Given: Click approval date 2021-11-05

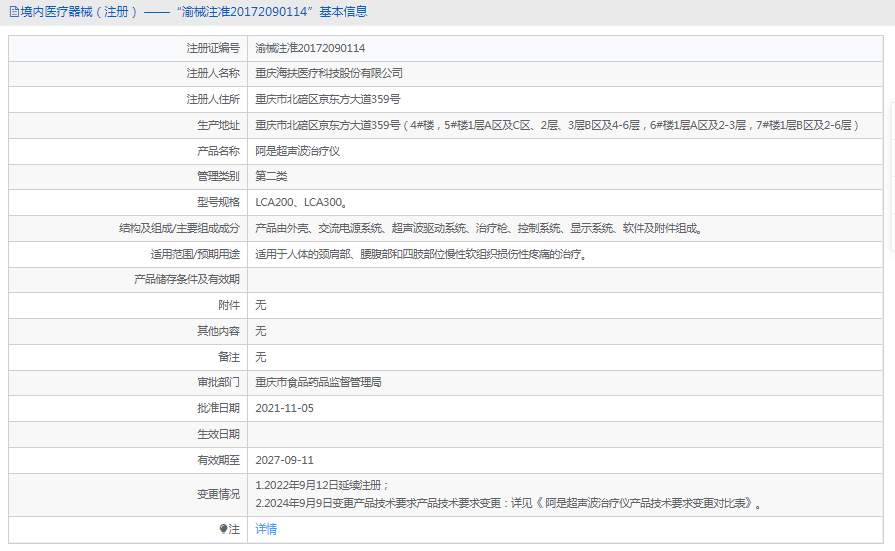Looking at the screenshot, I should (284, 408).
